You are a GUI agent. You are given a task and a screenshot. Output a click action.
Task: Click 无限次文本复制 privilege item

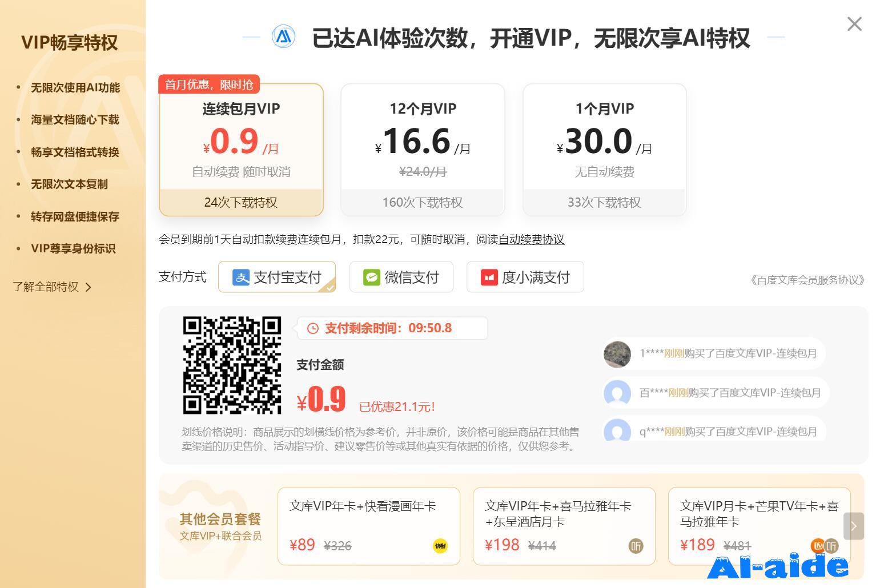pyautogui.click(x=69, y=184)
